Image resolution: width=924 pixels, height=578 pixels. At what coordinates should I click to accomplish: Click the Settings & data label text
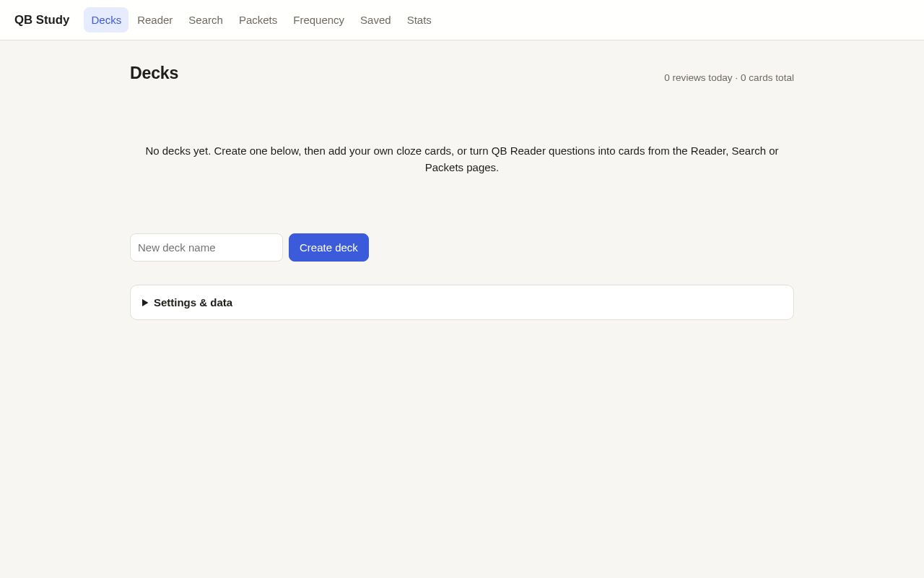coord(193,303)
